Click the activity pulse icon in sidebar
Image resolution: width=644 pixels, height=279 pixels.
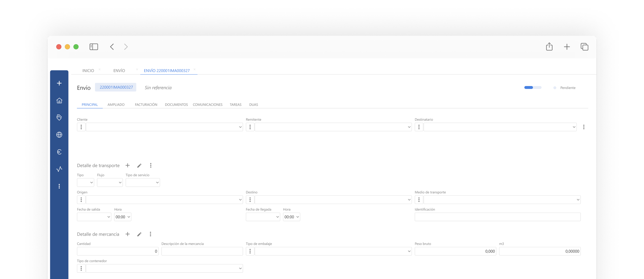59,169
